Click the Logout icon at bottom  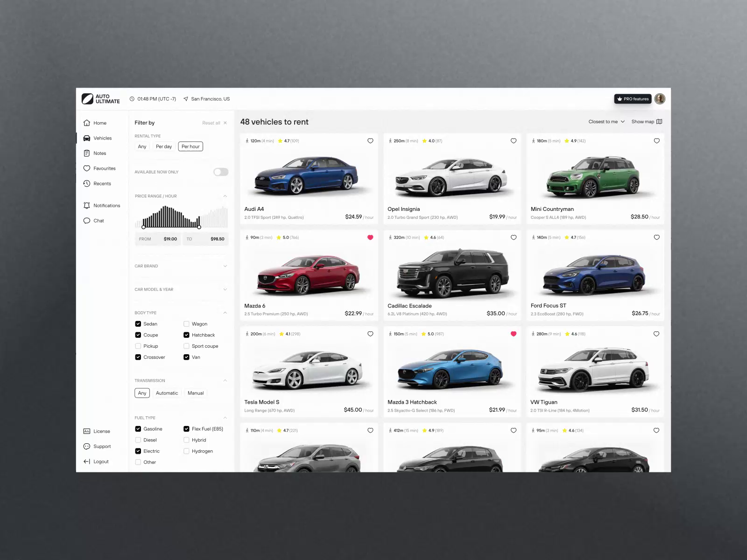click(x=87, y=461)
